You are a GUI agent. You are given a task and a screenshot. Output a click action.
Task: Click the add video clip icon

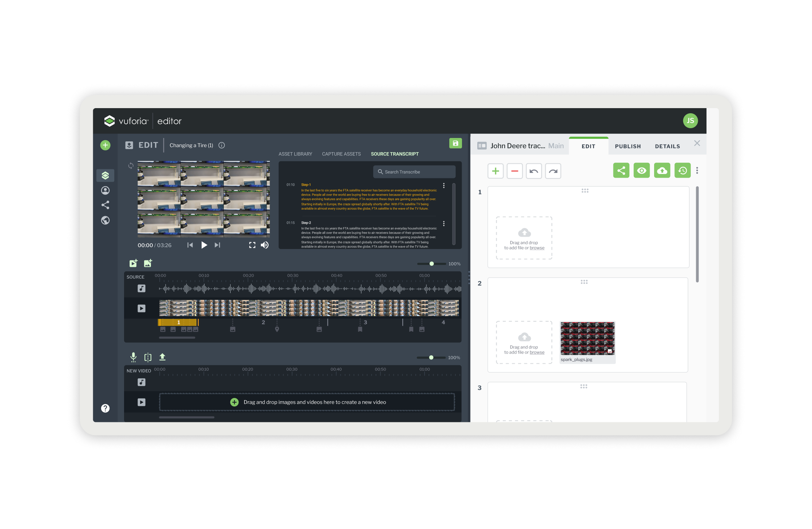pos(134,263)
